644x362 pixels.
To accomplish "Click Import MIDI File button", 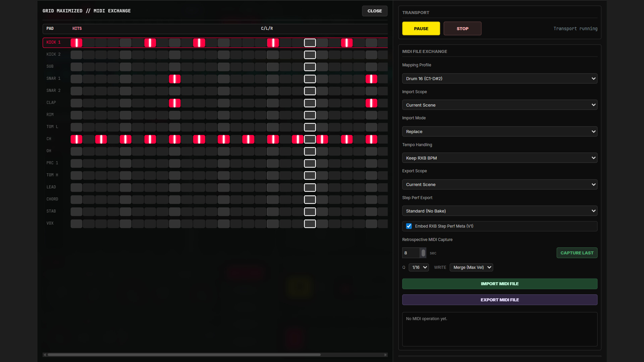I will tap(499, 284).
